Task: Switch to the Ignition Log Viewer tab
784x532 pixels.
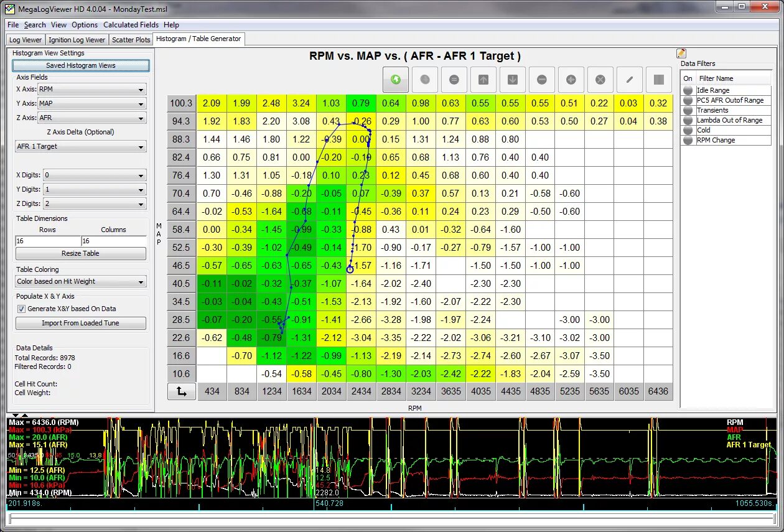Action: coord(77,40)
